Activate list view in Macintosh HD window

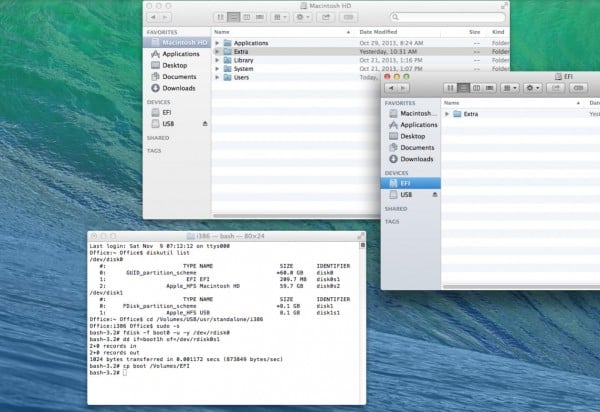[232, 17]
